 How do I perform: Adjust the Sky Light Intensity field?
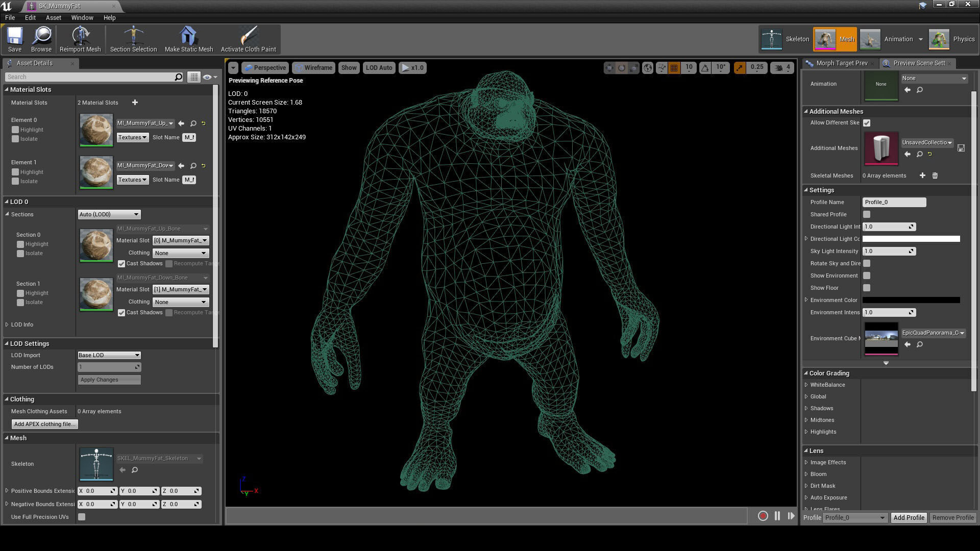click(x=889, y=251)
